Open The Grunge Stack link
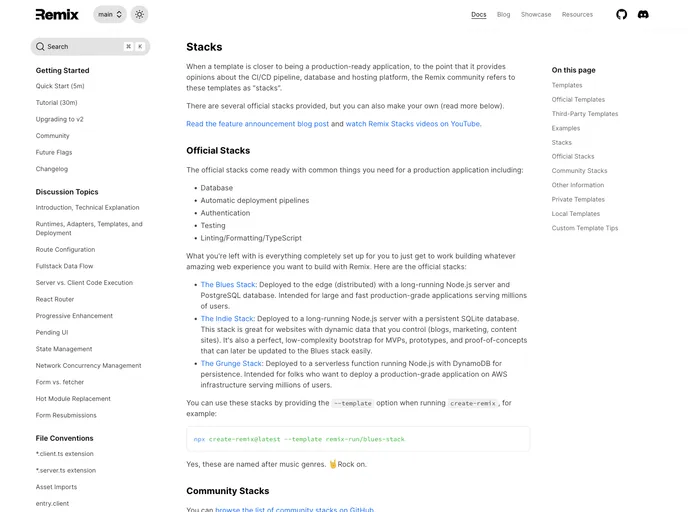 click(231, 364)
